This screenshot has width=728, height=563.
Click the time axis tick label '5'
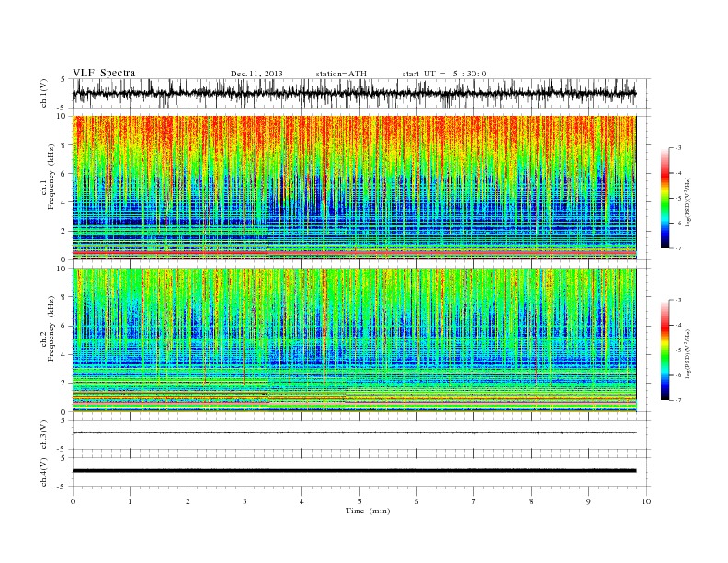tap(359, 501)
